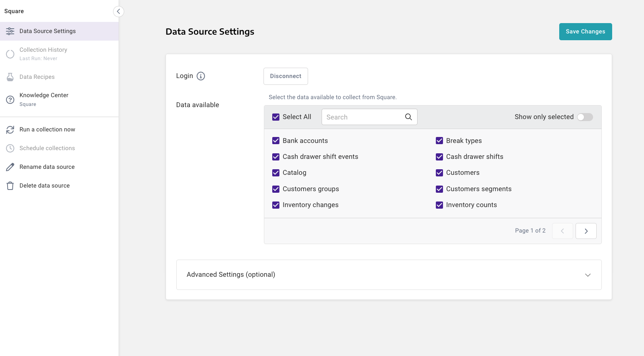Viewport: 644px width, 356px height.
Task: Click the Data Source Settings sliders icon
Action: pos(10,31)
